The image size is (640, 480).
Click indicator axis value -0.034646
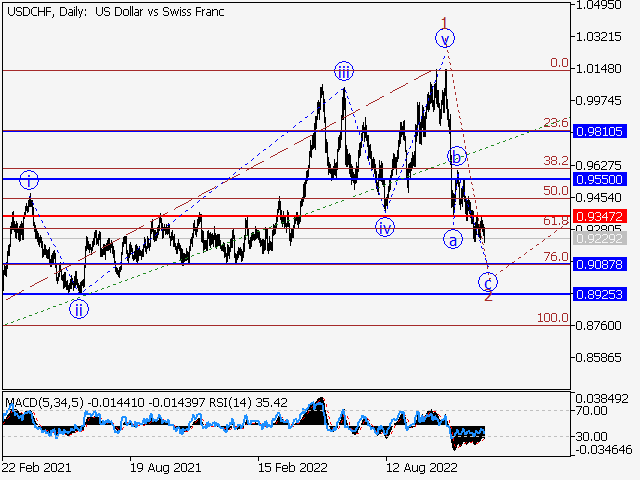click(x=604, y=450)
